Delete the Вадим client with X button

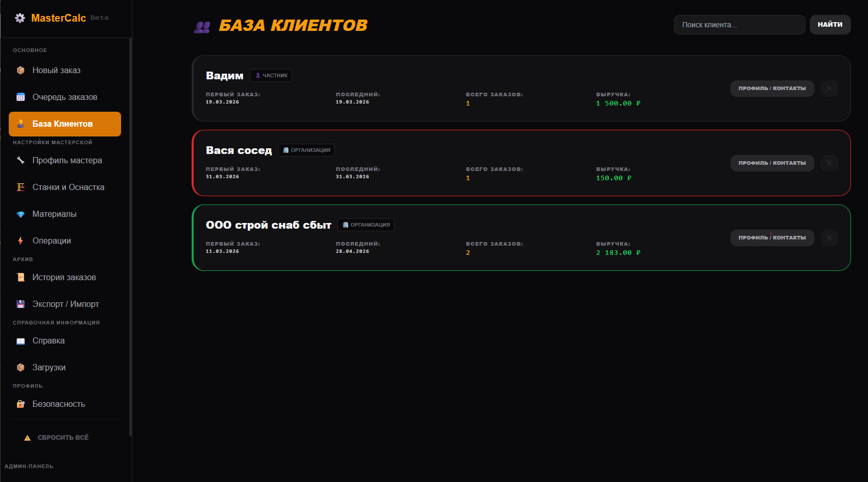(829, 89)
